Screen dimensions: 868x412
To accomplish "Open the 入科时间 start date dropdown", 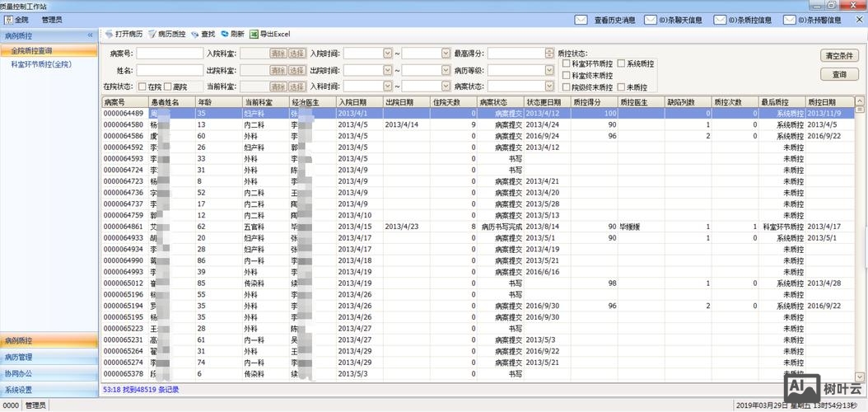I will click(x=388, y=87).
